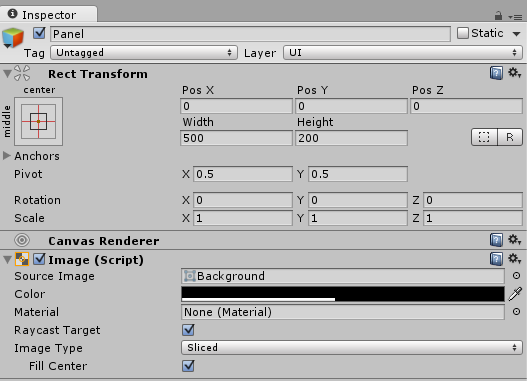Click the Pos Z field
527x381 pixels.
point(467,106)
